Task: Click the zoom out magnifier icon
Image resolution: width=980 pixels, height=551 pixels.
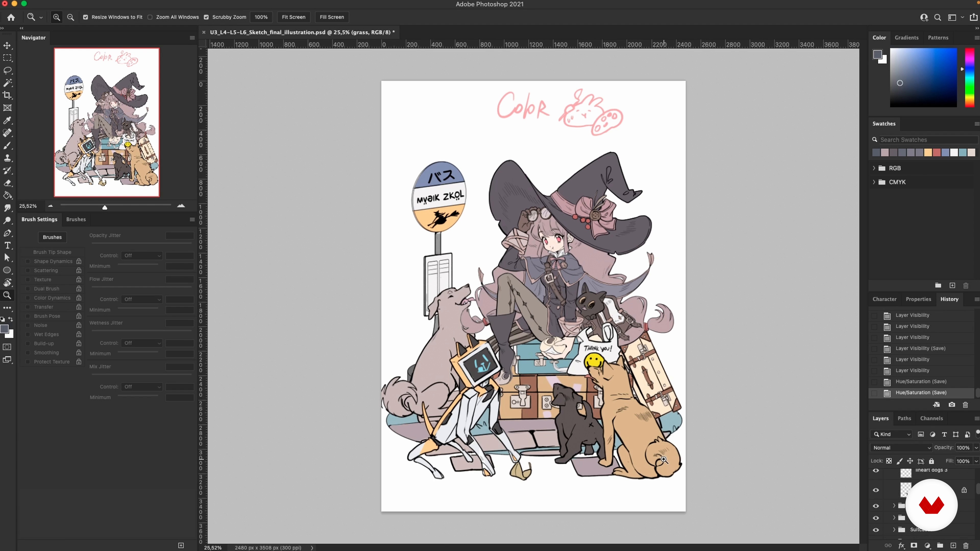Action: tap(70, 17)
